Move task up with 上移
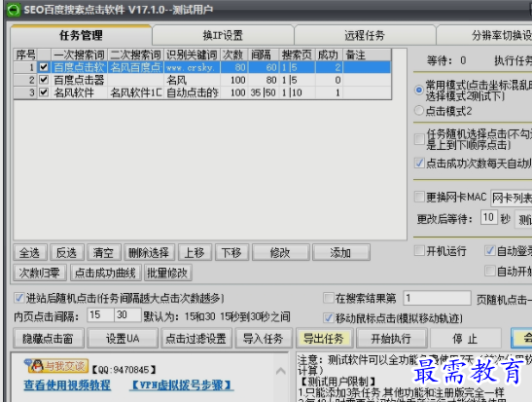 pyautogui.click(x=195, y=253)
